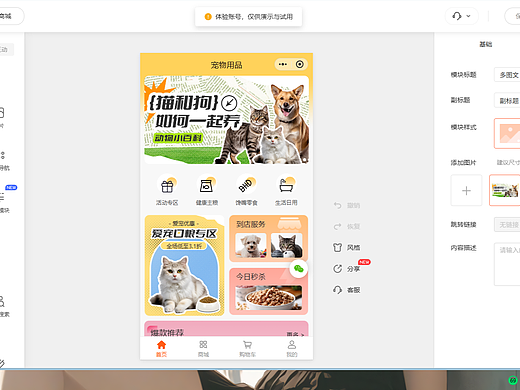Switch to 我的 profile tab in preview
Screen dimensions: 520x390
tap(292, 349)
